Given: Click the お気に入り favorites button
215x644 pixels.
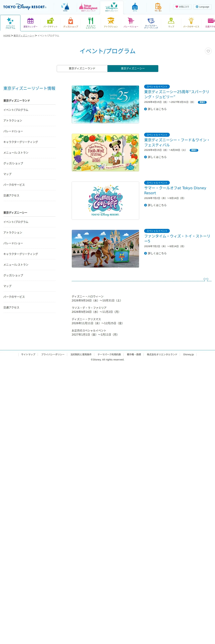Looking at the screenshot, I should point(182,7).
